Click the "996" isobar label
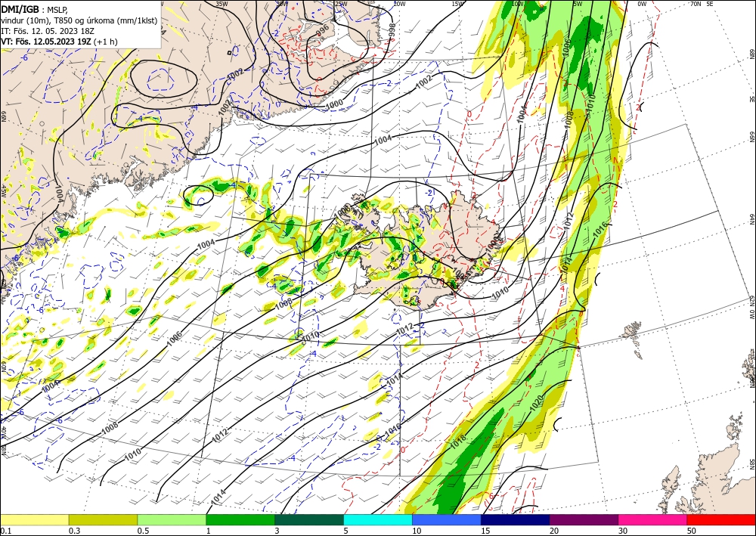The image size is (756, 536). pyautogui.click(x=323, y=30)
